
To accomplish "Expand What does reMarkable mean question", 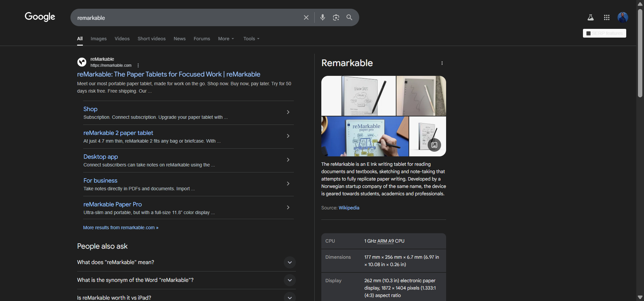I will [186, 262].
